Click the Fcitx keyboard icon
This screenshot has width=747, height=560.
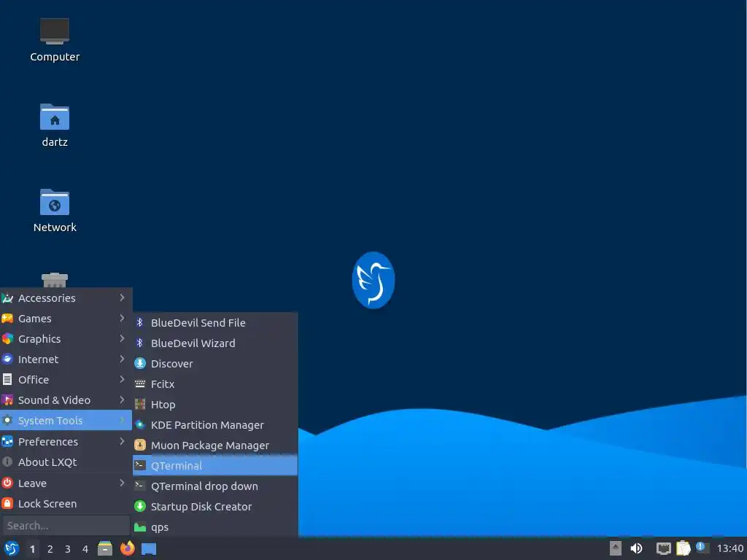139,384
